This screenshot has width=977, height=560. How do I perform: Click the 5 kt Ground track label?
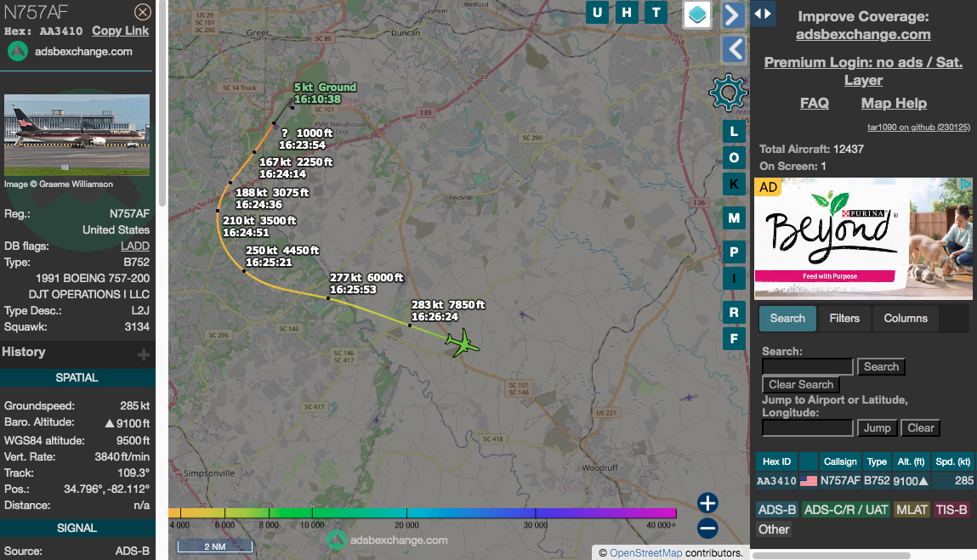325,93
